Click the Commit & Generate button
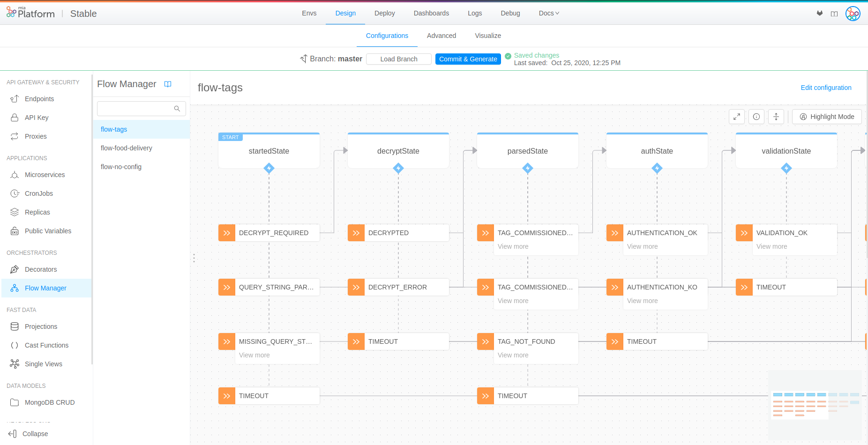The height and width of the screenshot is (445, 868). point(468,59)
